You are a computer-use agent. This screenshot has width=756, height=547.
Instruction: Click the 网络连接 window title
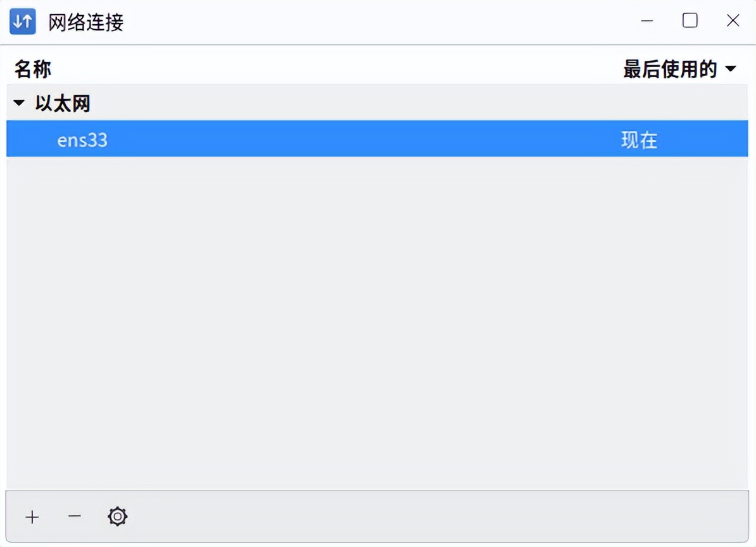pos(85,22)
